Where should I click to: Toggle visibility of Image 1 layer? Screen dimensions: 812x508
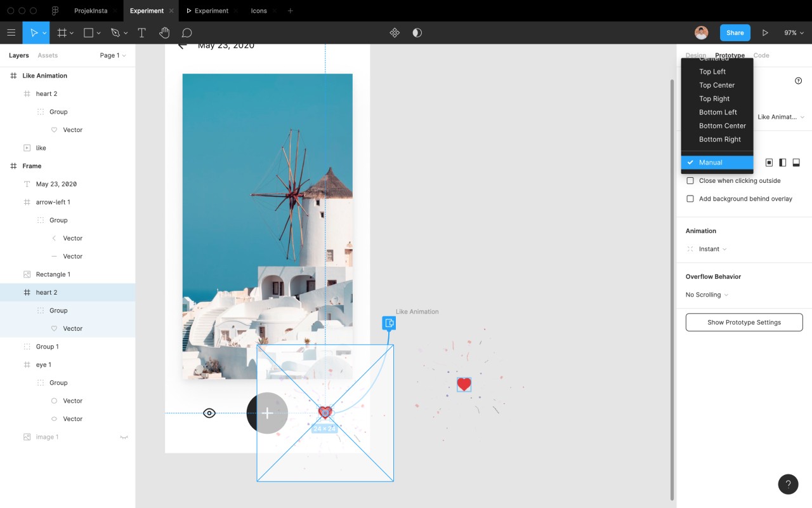(124, 437)
